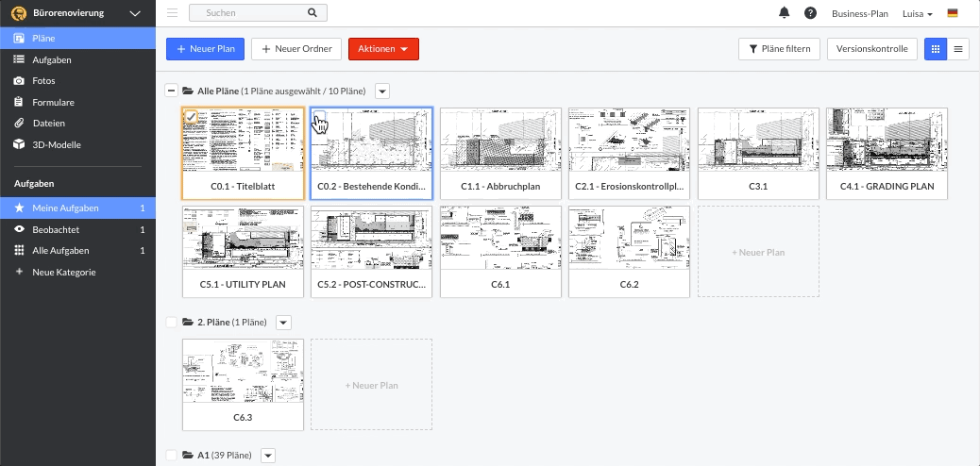Image resolution: width=980 pixels, height=466 pixels.
Task: Click the Neuer Ordner button
Action: (296, 49)
